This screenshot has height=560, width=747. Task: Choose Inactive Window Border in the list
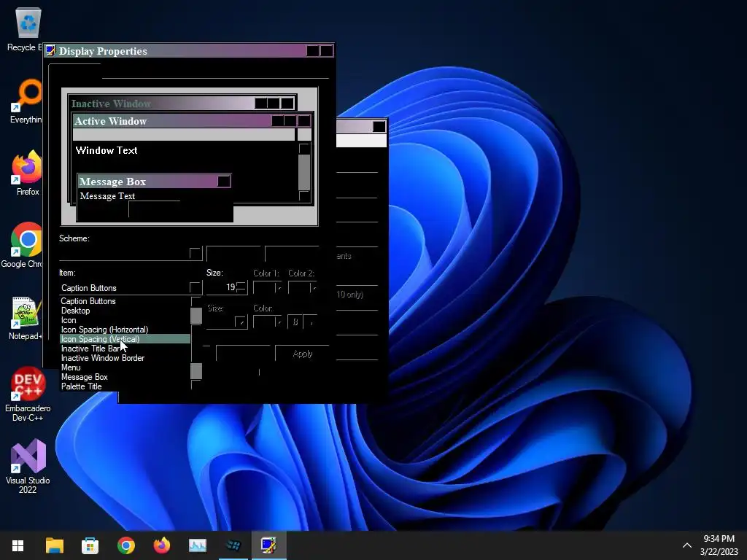pyautogui.click(x=125, y=358)
